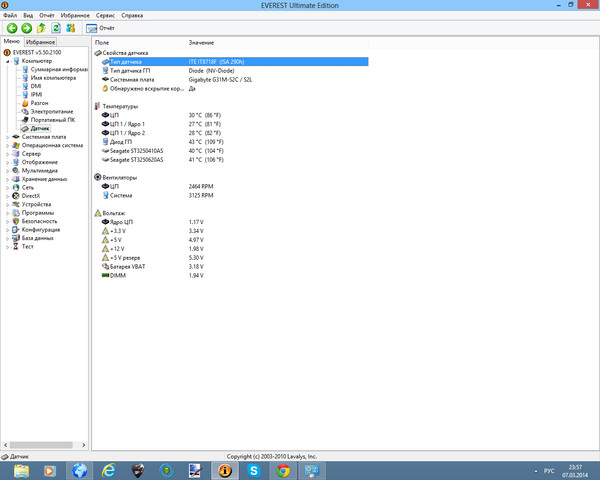Screen dimensions: 600x480
Task: Click the РУС language indicator in tray
Action: (549, 471)
